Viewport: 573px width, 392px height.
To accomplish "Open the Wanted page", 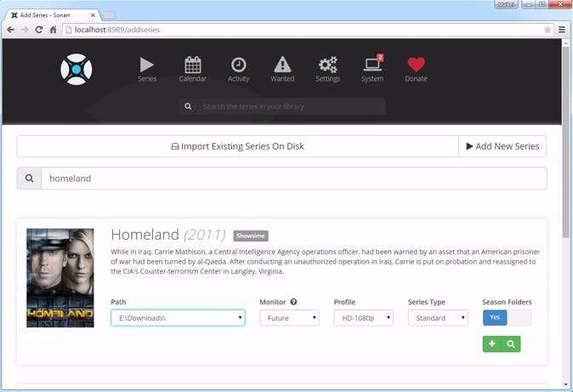I will 282,69.
